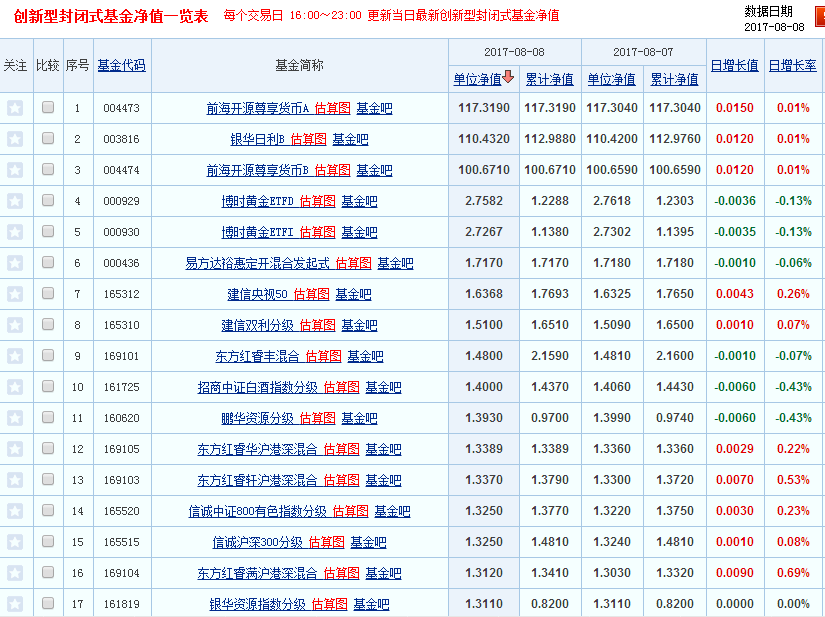825x617 pixels.
Task: Check compare box for fund 000930
Action: [48, 231]
